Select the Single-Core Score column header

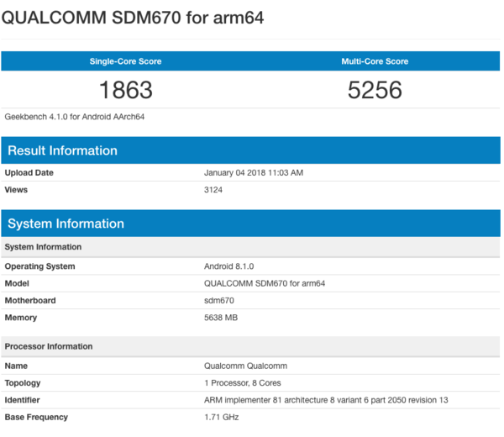(126, 61)
